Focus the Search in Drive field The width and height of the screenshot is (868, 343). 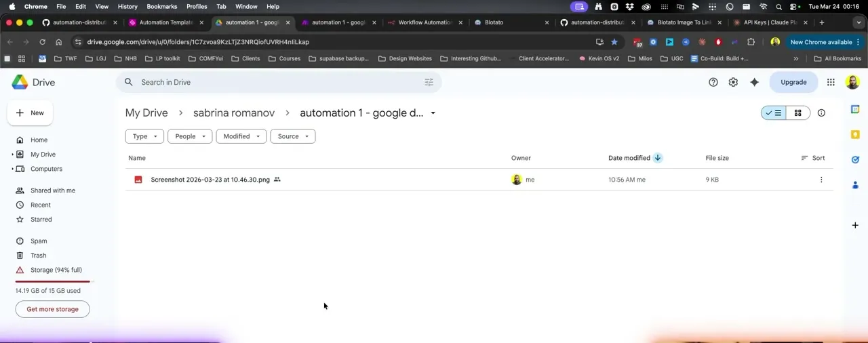(x=279, y=82)
